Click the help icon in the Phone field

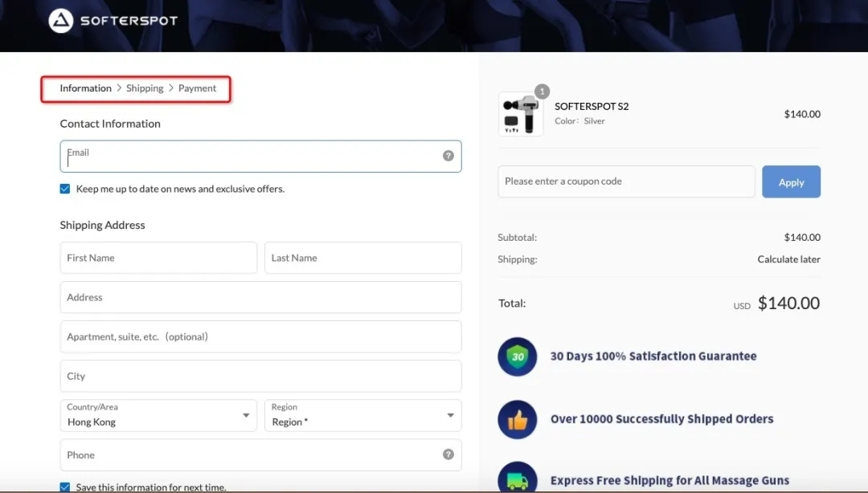click(x=448, y=454)
